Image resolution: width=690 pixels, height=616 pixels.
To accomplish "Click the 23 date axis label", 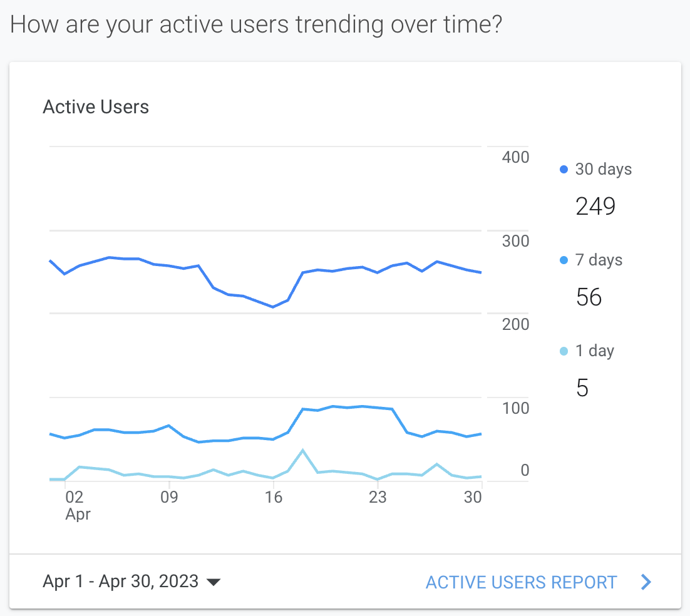I will pos(377,498).
